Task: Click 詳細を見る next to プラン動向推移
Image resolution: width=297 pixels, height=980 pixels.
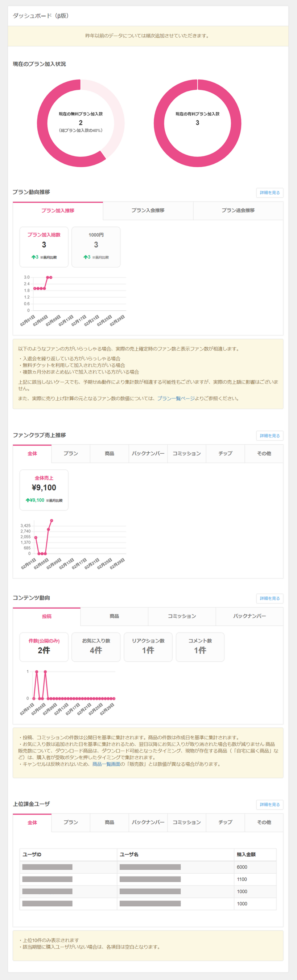Action: (269, 193)
